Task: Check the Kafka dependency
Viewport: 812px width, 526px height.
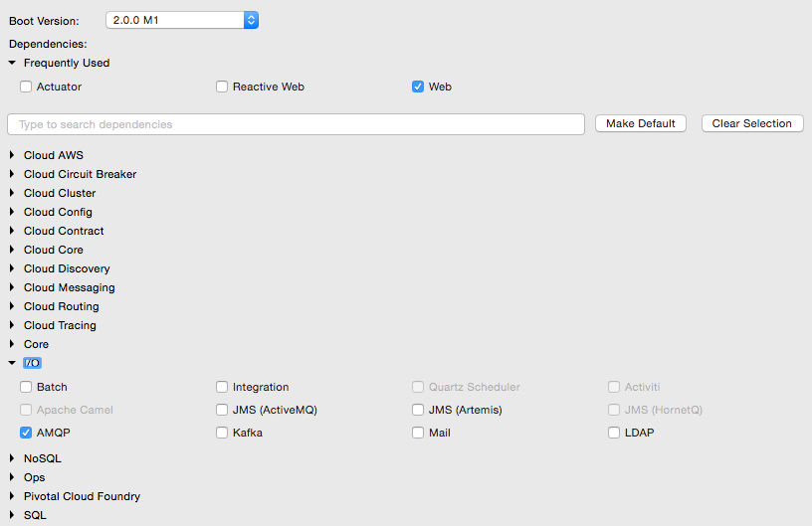Action: pyautogui.click(x=222, y=433)
